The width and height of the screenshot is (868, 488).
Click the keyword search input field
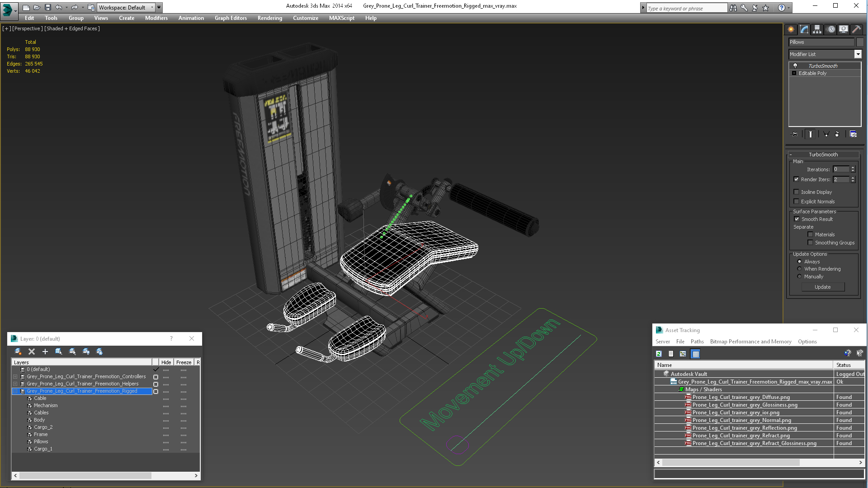[686, 8]
